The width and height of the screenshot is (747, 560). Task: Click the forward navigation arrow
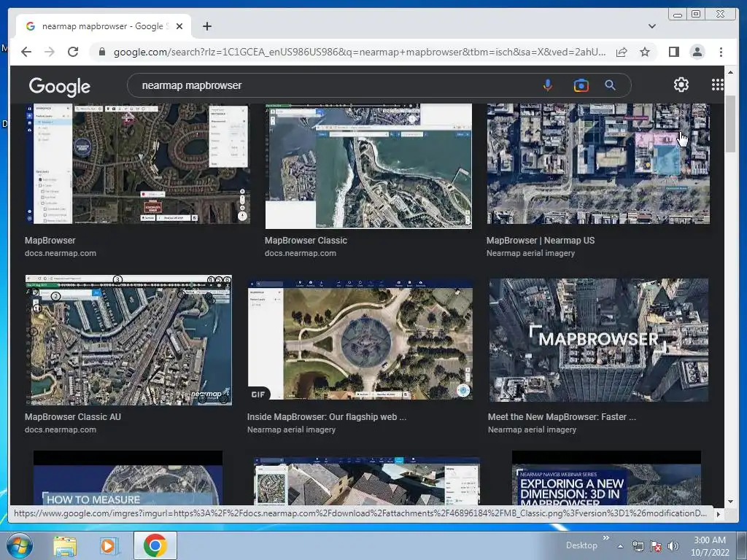[x=50, y=52]
